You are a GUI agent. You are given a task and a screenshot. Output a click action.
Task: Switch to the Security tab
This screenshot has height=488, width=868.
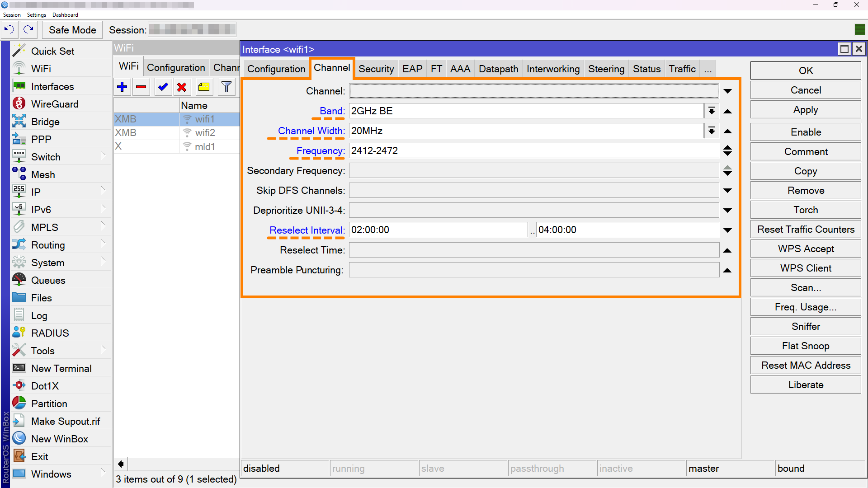point(376,69)
